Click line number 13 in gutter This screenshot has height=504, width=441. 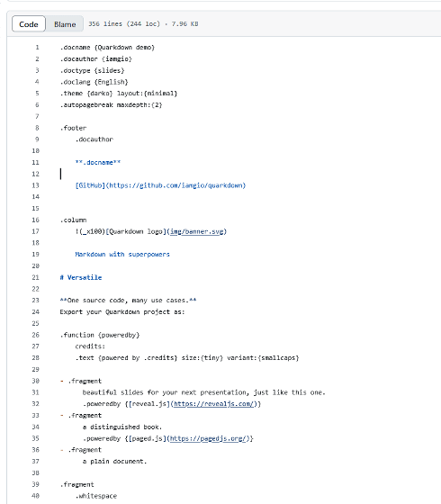pyautogui.click(x=35, y=185)
